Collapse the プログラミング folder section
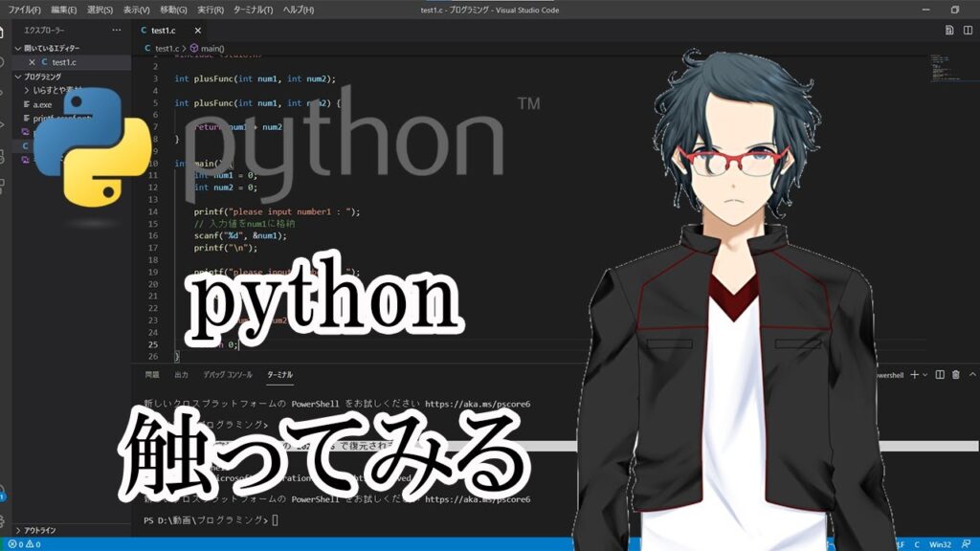Image resolution: width=980 pixels, height=551 pixels. tap(17, 77)
